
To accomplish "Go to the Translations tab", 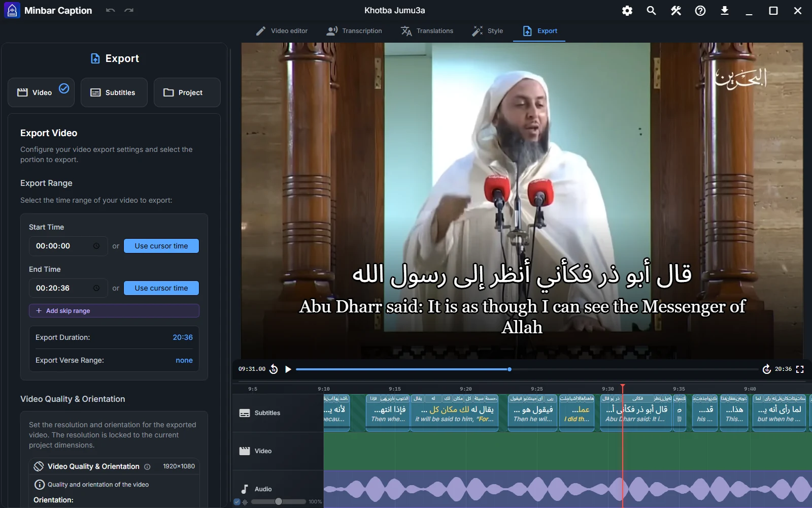I will tap(427, 31).
